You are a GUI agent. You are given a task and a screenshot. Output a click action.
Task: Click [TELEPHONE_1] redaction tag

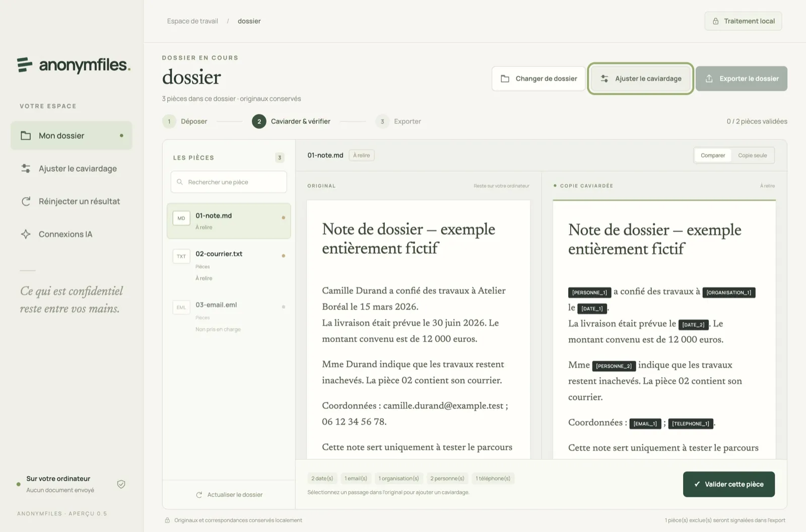[x=691, y=424]
